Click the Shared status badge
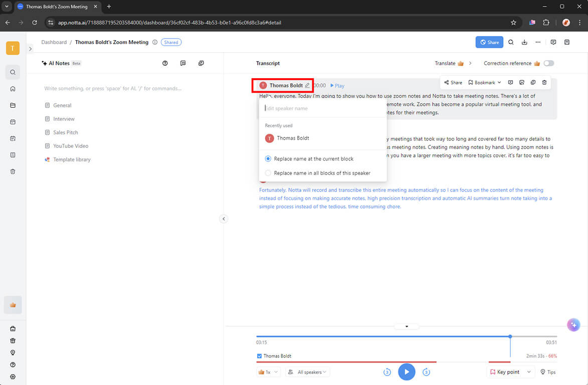 point(171,43)
